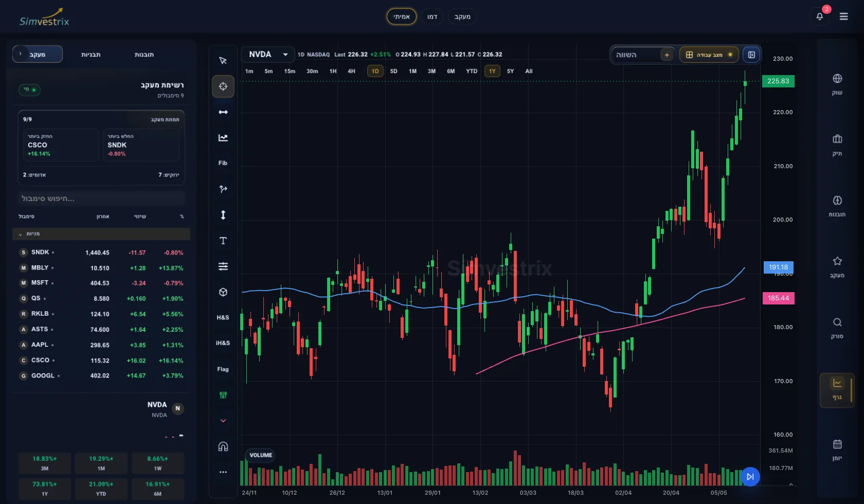
Task: Toggle the chart side panel layout icon
Action: pyautogui.click(x=751, y=55)
